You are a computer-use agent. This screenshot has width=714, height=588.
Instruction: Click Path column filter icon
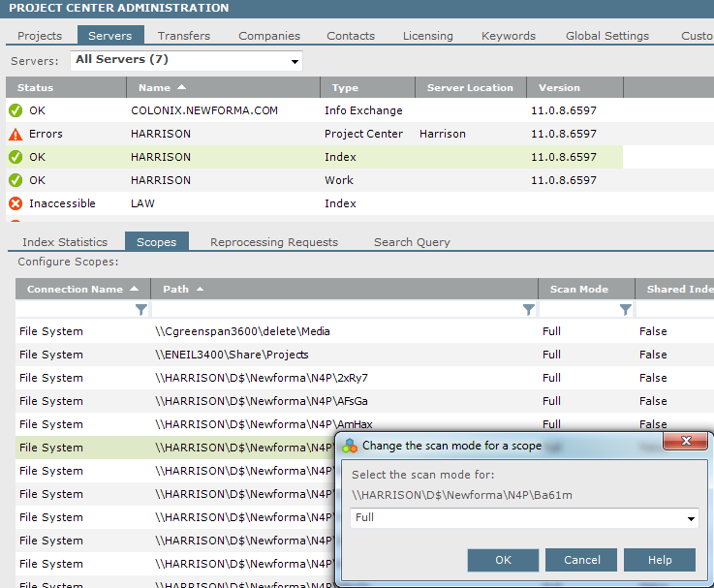(529, 310)
